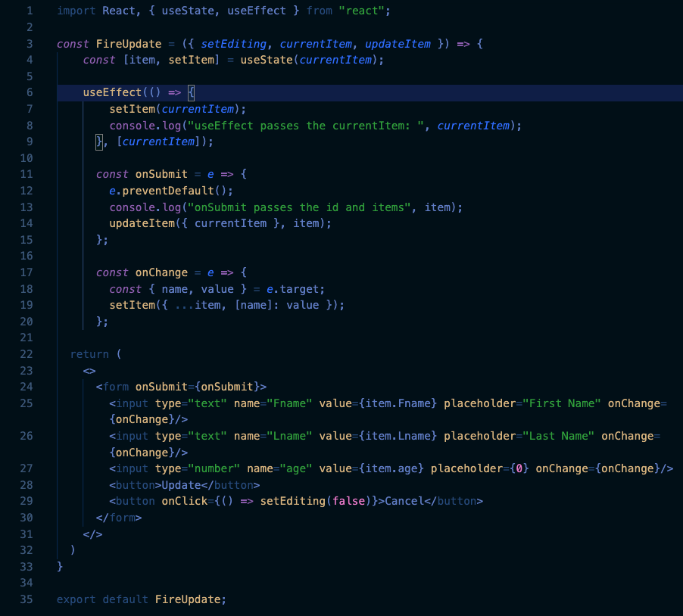This screenshot has width=683, height=616.
Task: Click the 'number' type value on line 27
Action: point(214,469)
